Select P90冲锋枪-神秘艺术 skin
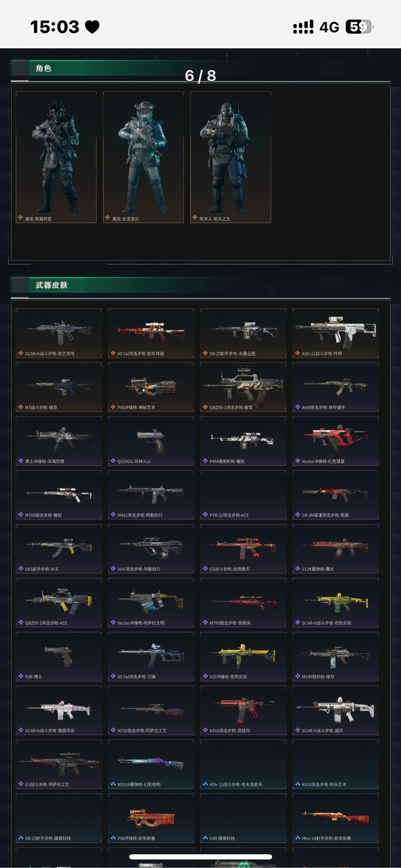 pos(151,387)
